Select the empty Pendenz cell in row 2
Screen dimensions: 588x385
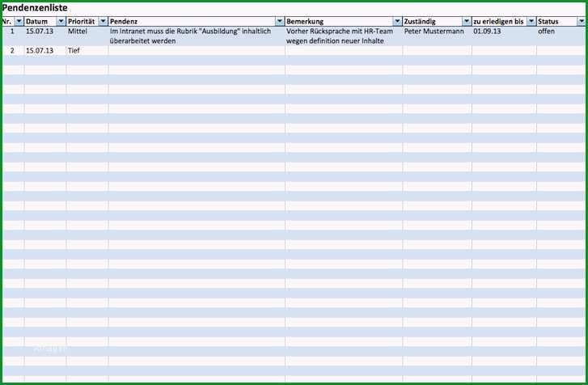pyautogui.click(x=197, y=51)
